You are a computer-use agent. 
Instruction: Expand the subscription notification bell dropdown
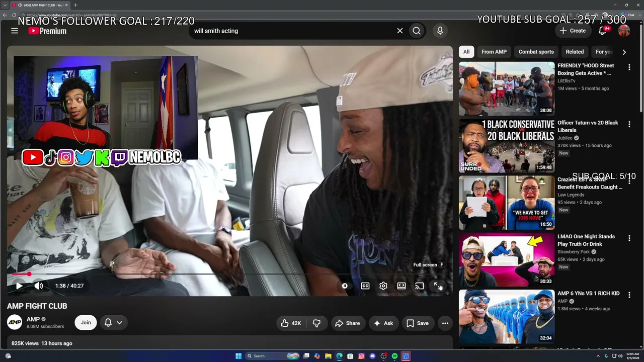114,322
